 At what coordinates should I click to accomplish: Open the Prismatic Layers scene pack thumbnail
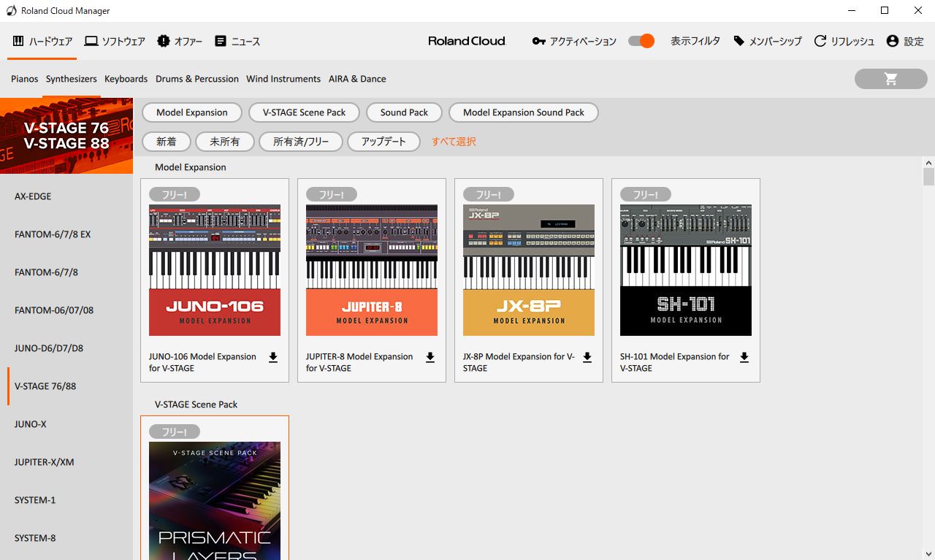click(x=215, y=501)
